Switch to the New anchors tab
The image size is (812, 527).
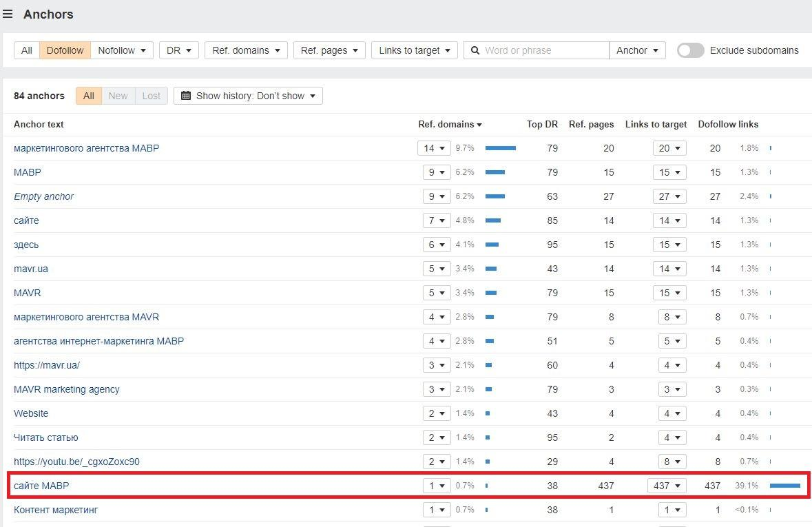[118, 96]
